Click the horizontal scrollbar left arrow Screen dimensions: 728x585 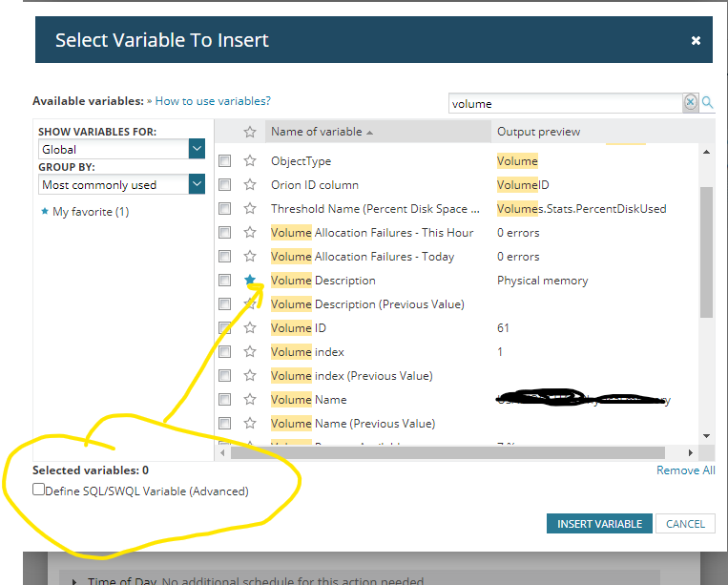pyautogui.click(x=222, y=452)
